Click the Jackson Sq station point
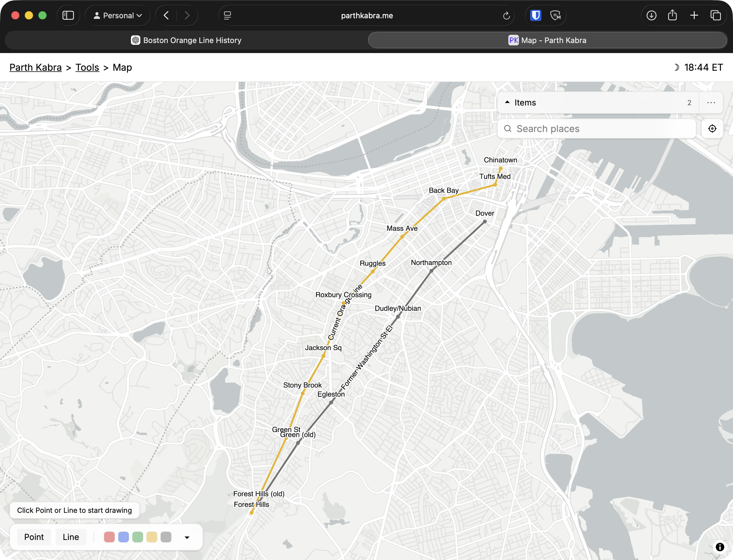 pos(323,356)
